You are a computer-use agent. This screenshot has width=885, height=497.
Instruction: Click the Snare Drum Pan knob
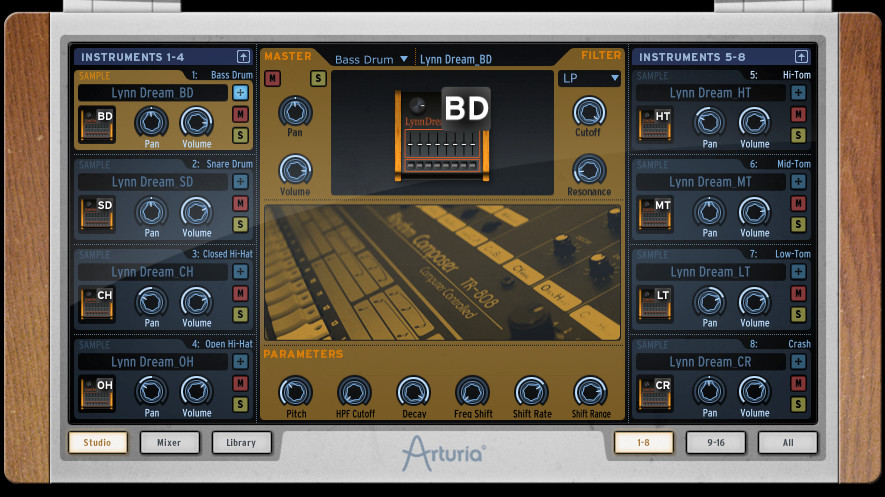point(151,212)
